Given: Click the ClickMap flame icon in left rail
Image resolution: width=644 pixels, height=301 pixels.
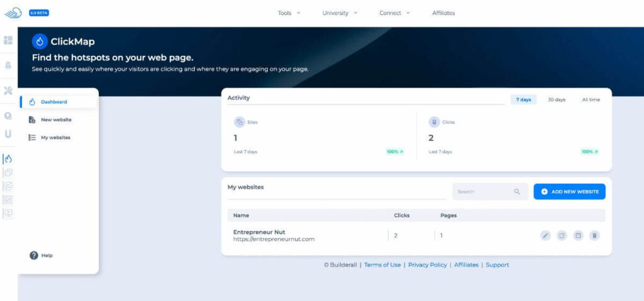Looking at the screenshot, I should [8, 159].
